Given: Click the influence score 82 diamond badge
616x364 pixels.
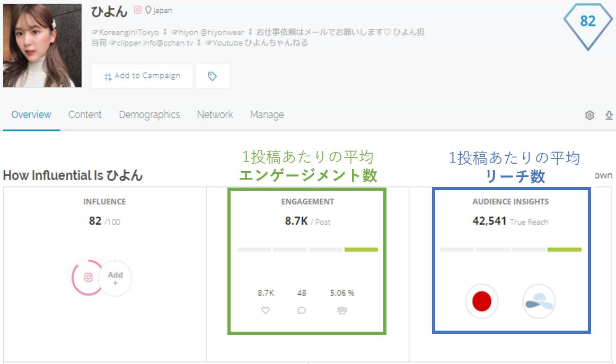Looking at the screenshot, I should click(x=588, y=26).
